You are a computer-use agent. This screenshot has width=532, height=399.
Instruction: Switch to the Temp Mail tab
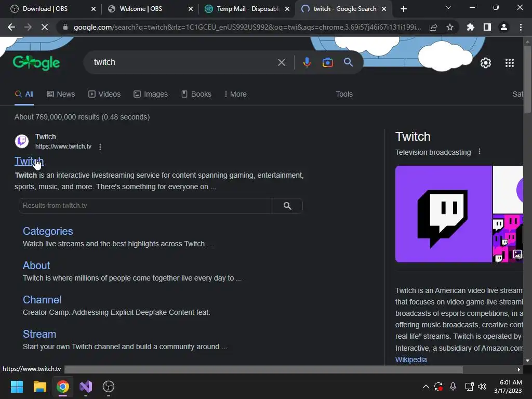(x=248, y=9)
